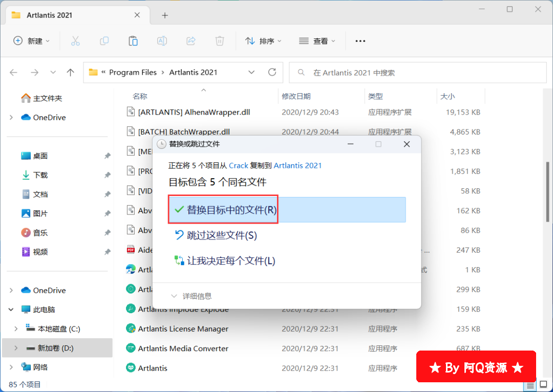This screenshot has height=392, width=553.
Task: Open Downloads (下载) quick access item
Action: [35, 175]
